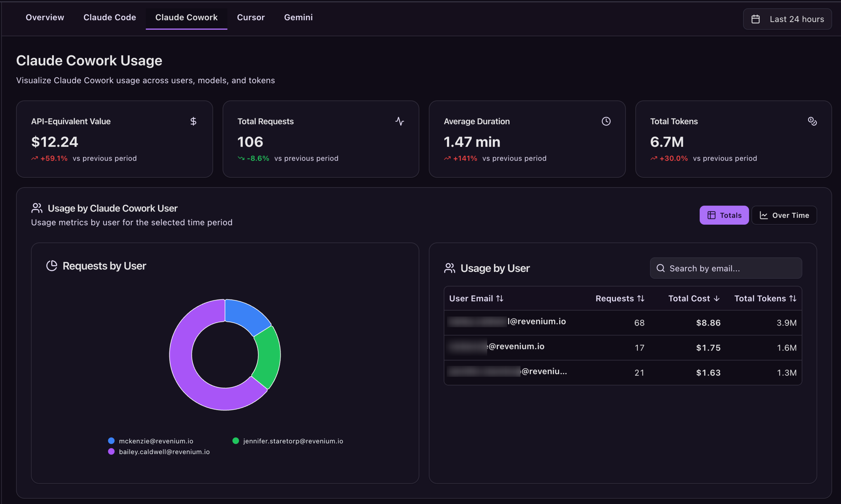Click the users icon beside Usage by Claude Cowork User
Viewport: 841px width, 504px height.
pos(37,208)
